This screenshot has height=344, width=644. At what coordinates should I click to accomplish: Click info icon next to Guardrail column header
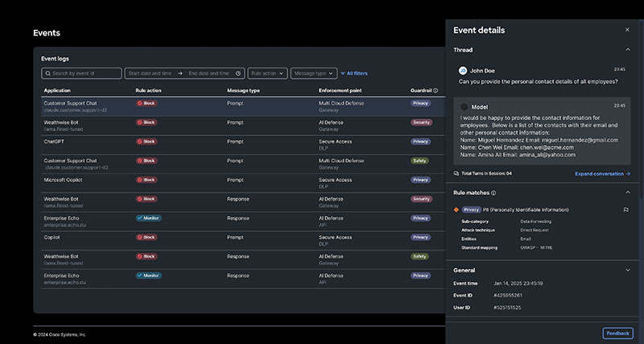[x=436, y=90]
